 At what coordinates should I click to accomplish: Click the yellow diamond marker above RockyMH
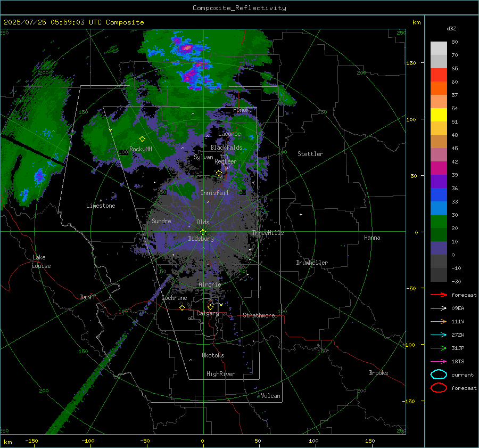pyautogui.click(x=142, y=139)
